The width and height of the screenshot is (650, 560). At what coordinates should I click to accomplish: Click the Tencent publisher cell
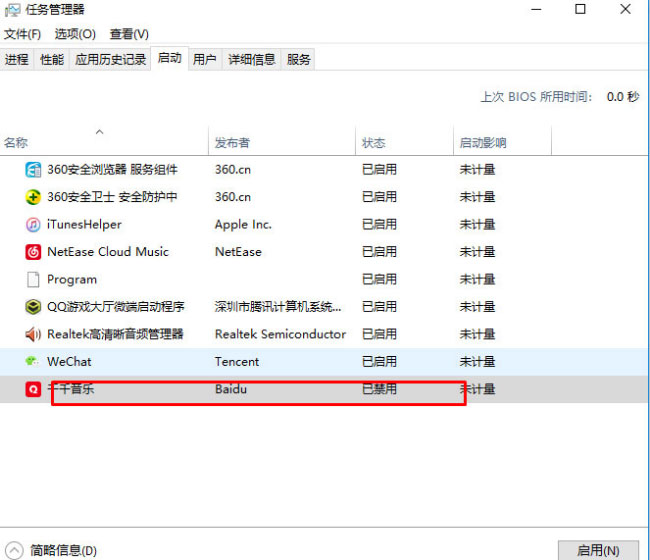coord(237,361)
